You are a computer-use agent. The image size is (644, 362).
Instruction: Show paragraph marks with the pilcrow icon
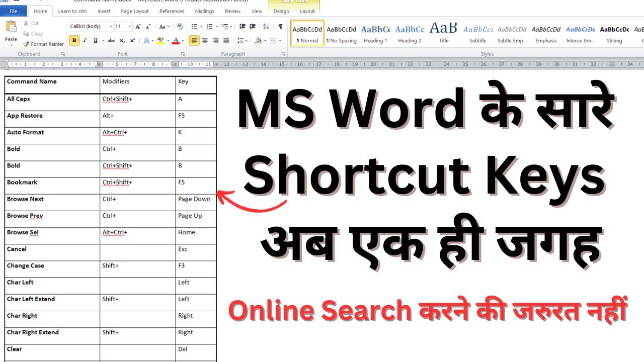pos(280,27)
